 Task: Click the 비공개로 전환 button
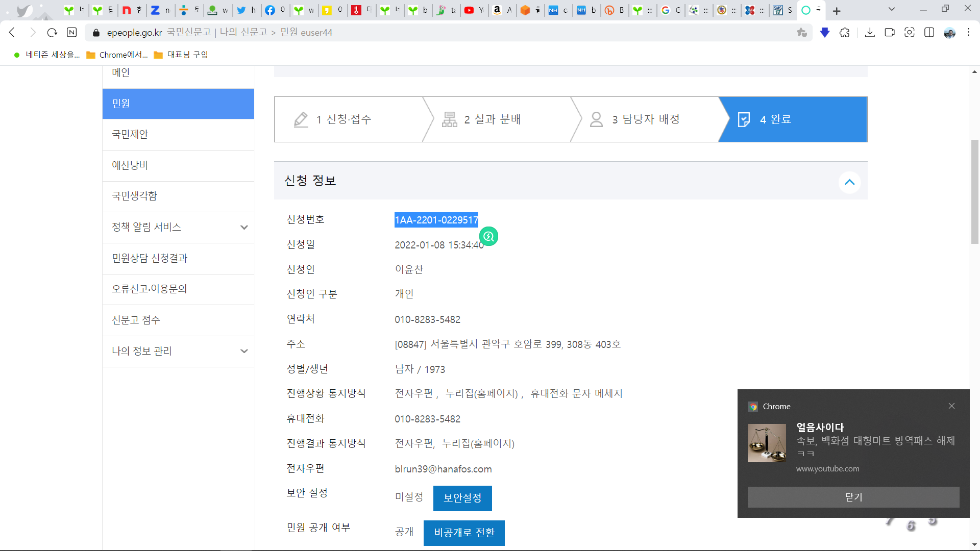[x=464, y=533]
